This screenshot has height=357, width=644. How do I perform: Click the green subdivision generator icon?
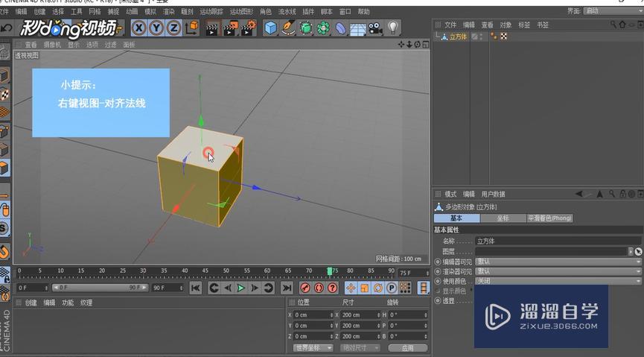[306, 28]
